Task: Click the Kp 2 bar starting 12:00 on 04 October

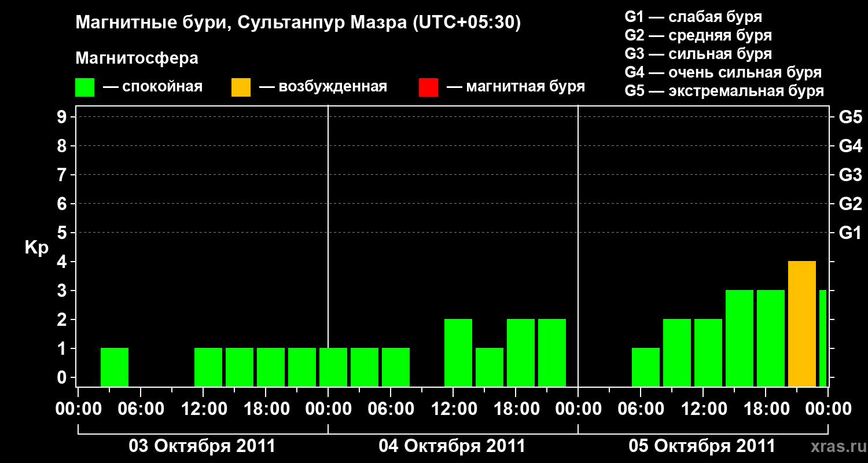Action: coord(458,353)
